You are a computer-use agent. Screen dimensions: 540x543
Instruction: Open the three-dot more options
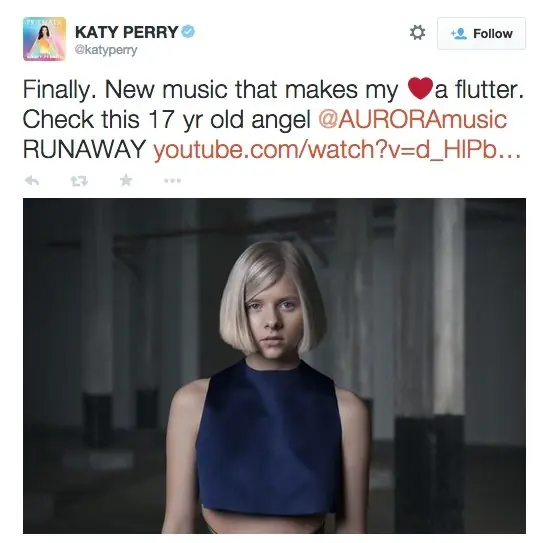[172, 180]
